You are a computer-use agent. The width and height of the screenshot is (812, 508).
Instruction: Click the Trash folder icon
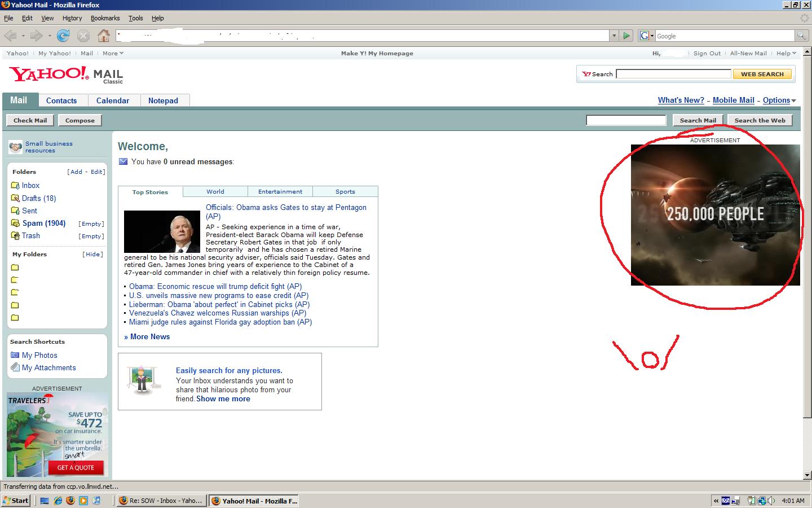click(x=15, y=235)
